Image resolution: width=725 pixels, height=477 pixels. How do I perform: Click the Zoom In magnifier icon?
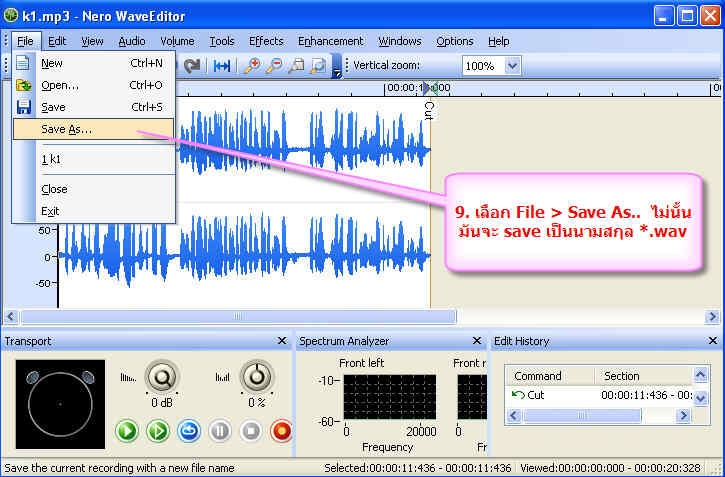tap(252, 66)
